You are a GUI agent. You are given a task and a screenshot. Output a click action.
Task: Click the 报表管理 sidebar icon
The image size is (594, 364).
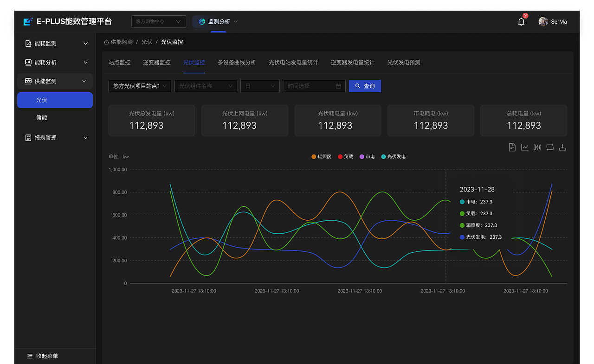tap(28, 138)
